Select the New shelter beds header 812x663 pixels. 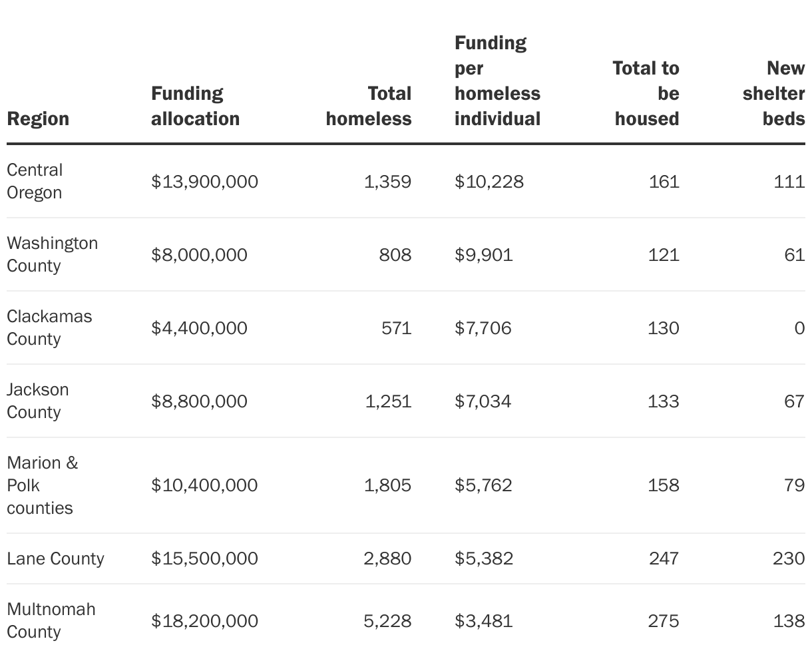[773, 93]
